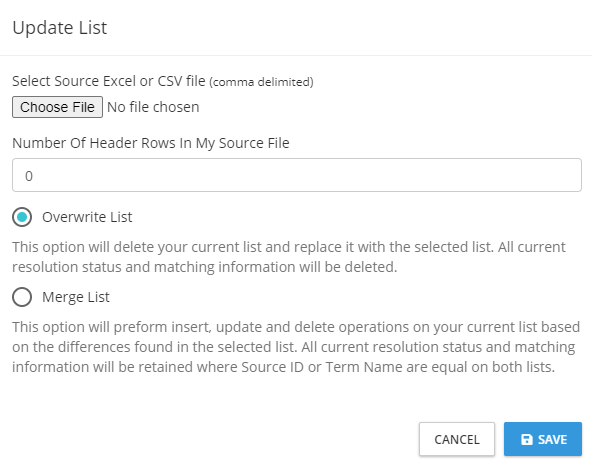592x465 pixels.
Task: Click the No file chosen text
Action: pyautogui.click(x=153, y=107)
